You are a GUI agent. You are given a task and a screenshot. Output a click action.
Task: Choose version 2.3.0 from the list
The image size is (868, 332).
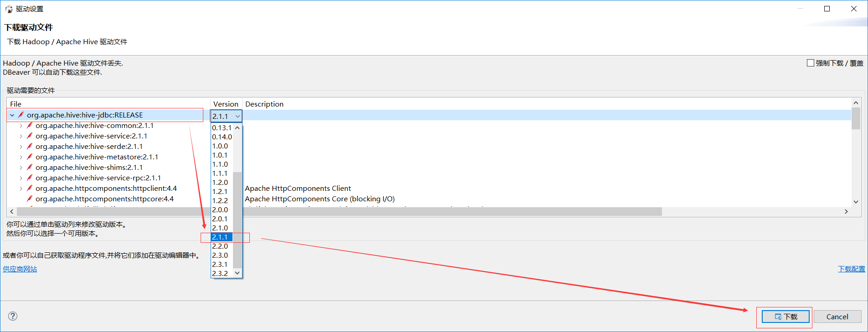(222, 255)
